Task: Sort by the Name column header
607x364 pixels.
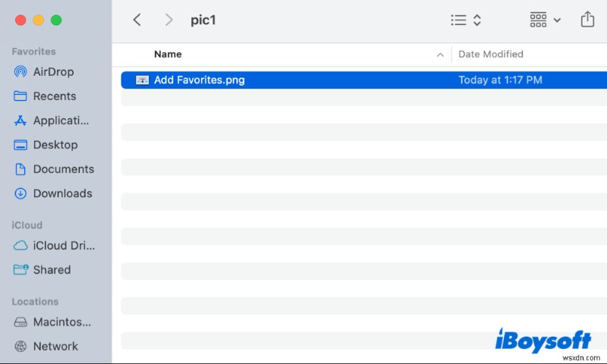Action: click(168, 55)
